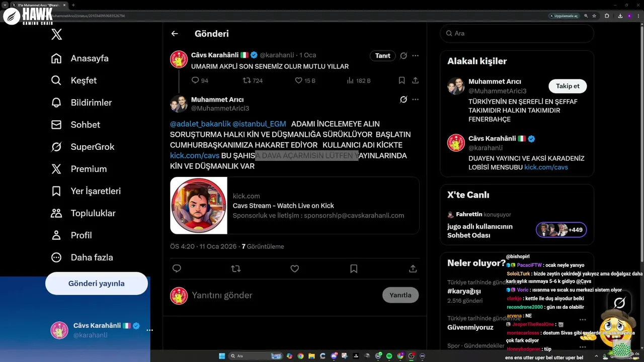Open the #karyağışı trending topic

(x=464, y=291)
